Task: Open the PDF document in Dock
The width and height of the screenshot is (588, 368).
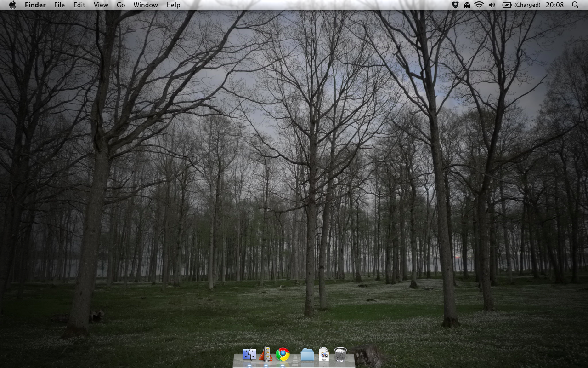Action: pos(324,354)
